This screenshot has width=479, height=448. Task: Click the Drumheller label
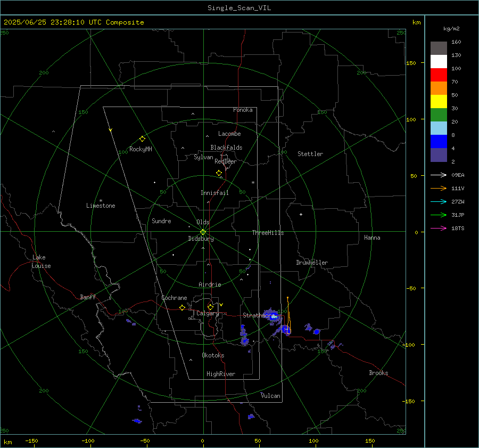tap(312, 263)
